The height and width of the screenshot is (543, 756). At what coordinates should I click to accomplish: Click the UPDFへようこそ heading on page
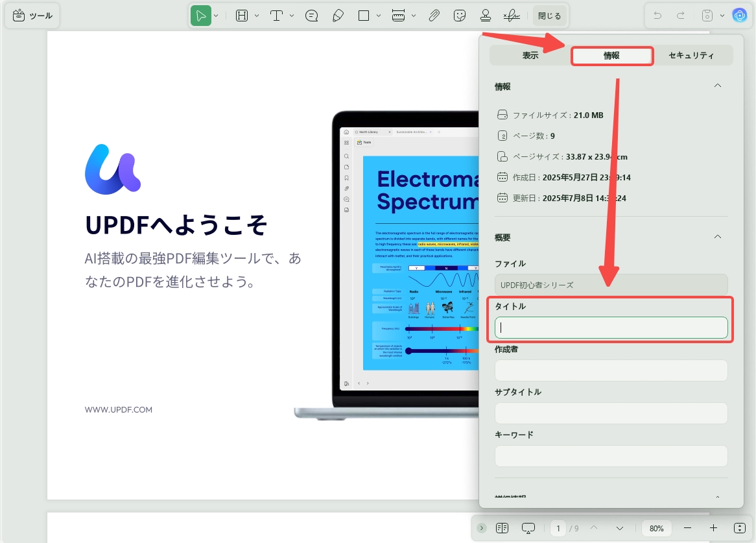(176, 224)
